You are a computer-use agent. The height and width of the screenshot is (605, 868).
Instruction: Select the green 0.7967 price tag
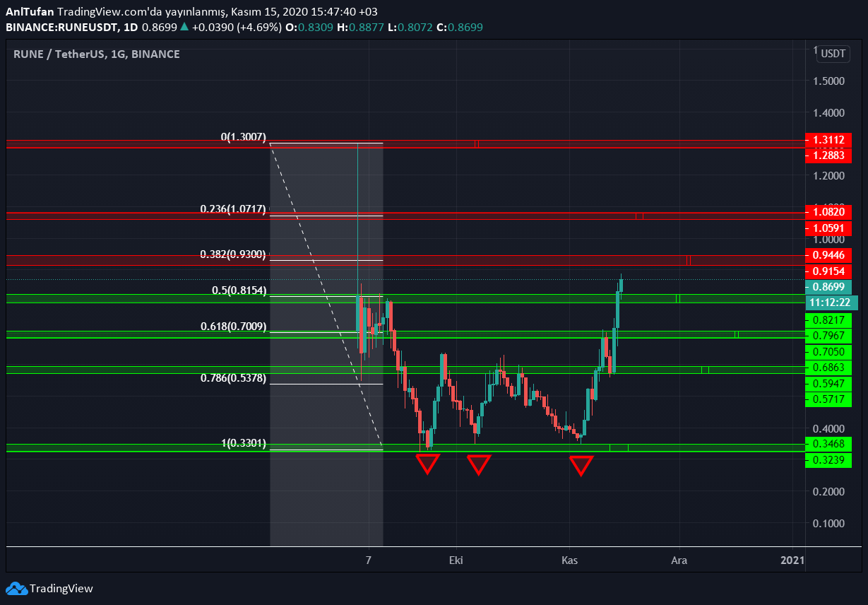click(828, 335)
